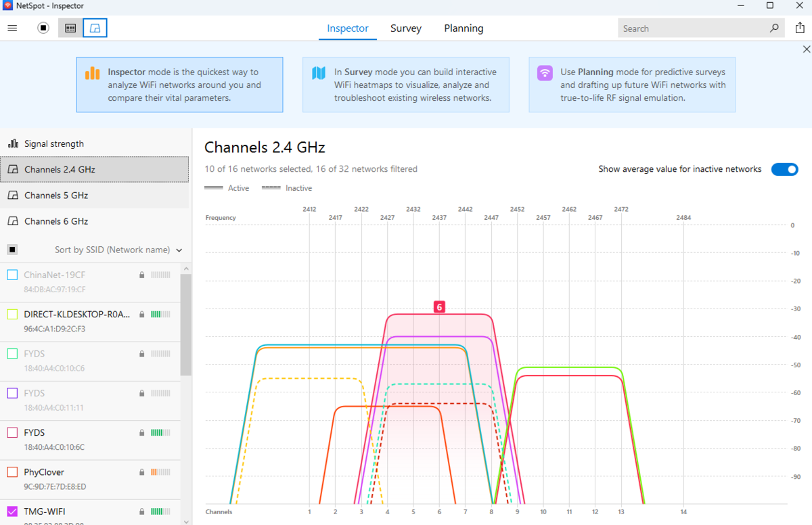812x525 pixels.
Task: Switch to table view of networks
Action: (70, 28)
